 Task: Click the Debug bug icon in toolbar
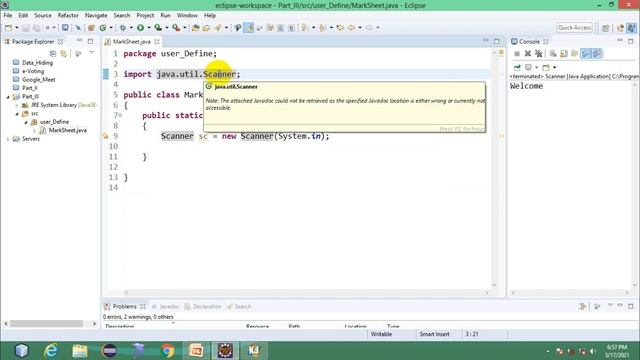coord(122,28)
